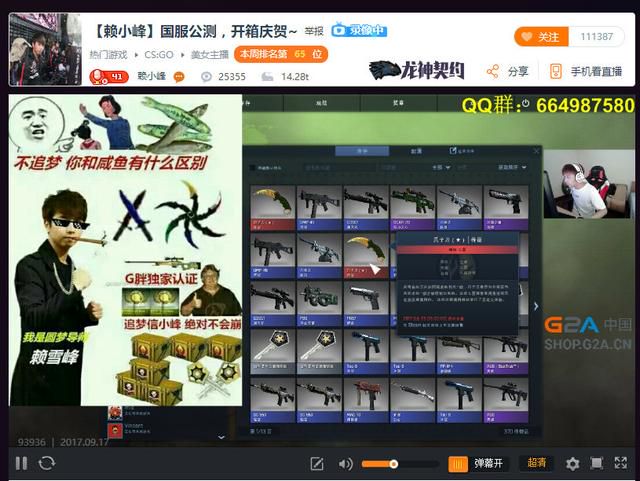Select the green P90 item
The width and height of the screenshot is (640, 481).
(x=319, y=303)
